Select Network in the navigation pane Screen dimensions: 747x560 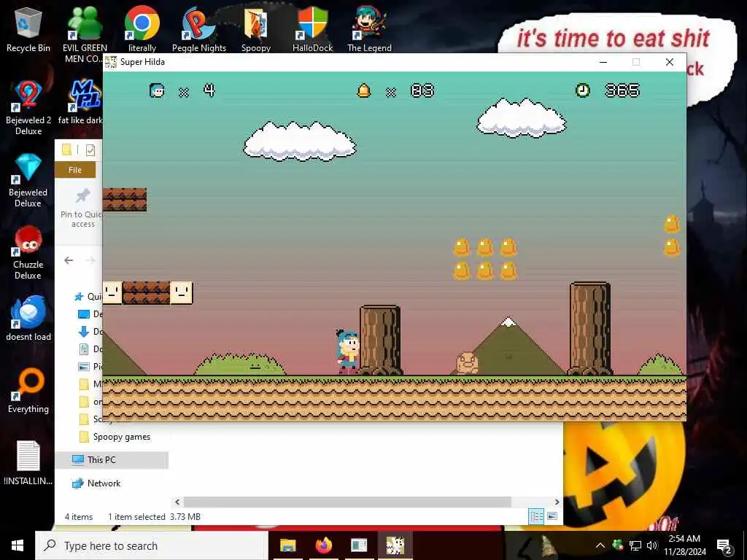click(96, 483)
